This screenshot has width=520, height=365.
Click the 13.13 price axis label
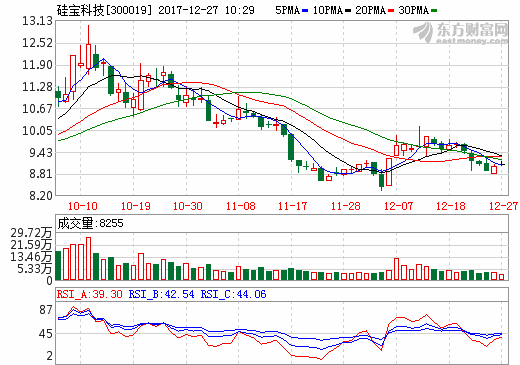pos(37,21)
